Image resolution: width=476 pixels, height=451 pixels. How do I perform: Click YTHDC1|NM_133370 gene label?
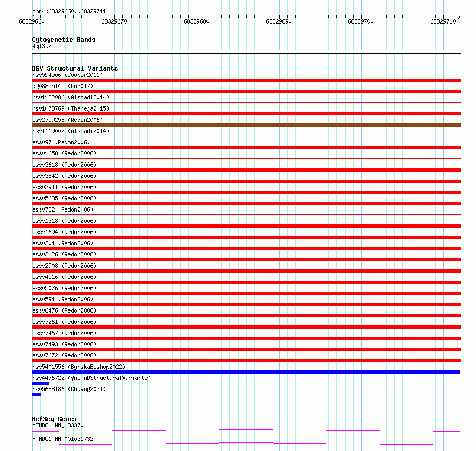pyautogui.click(x=58, y=425)
